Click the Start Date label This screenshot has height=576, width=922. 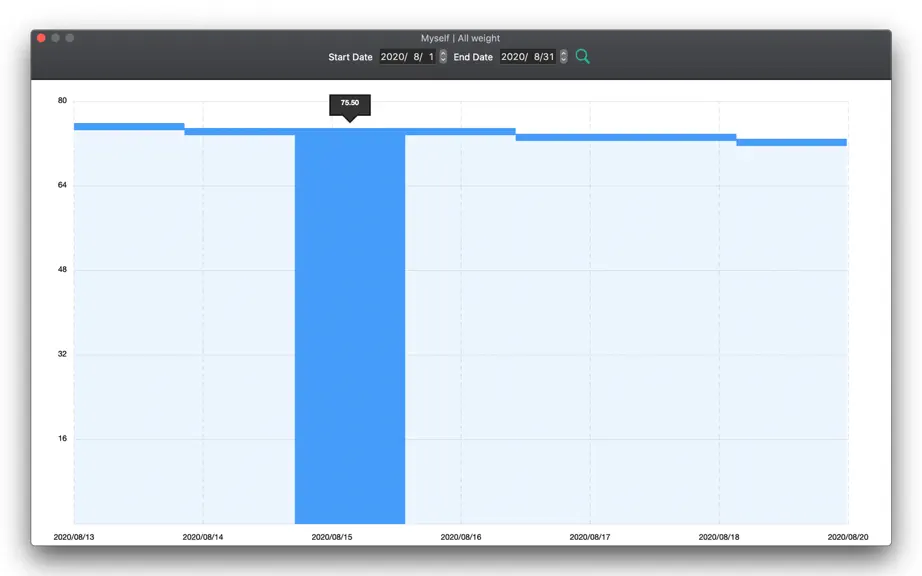pos(350,57)
